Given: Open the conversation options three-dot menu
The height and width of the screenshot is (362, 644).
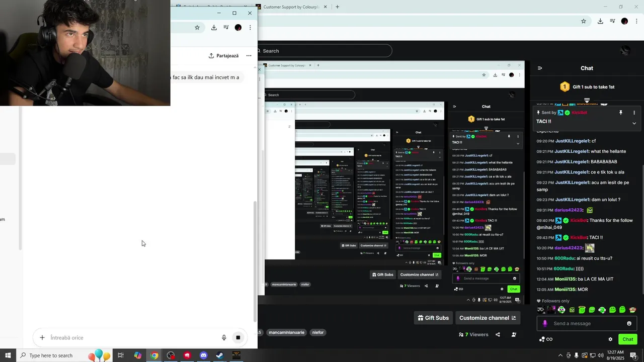Looking at the screenshot, I should [249, 56].
